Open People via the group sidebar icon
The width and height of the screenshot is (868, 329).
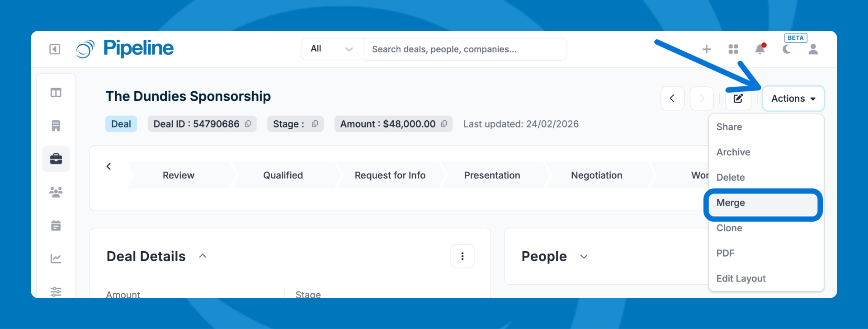56,192
